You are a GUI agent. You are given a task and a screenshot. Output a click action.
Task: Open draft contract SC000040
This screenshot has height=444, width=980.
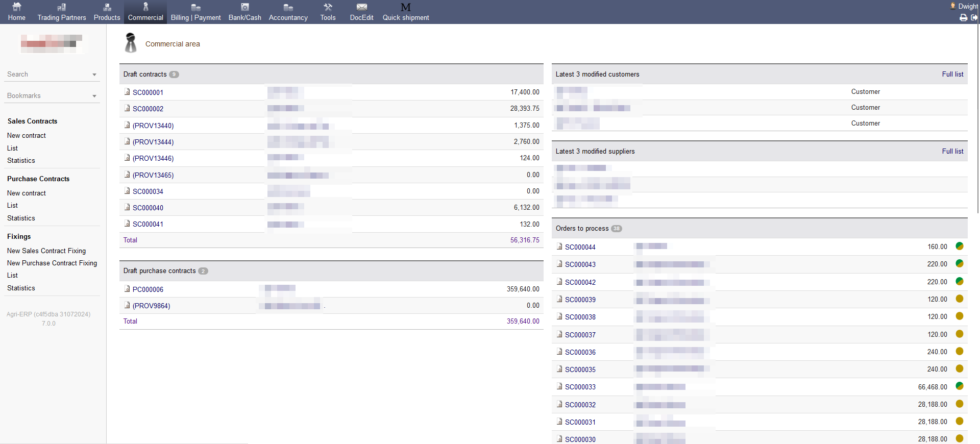[148, 208]
